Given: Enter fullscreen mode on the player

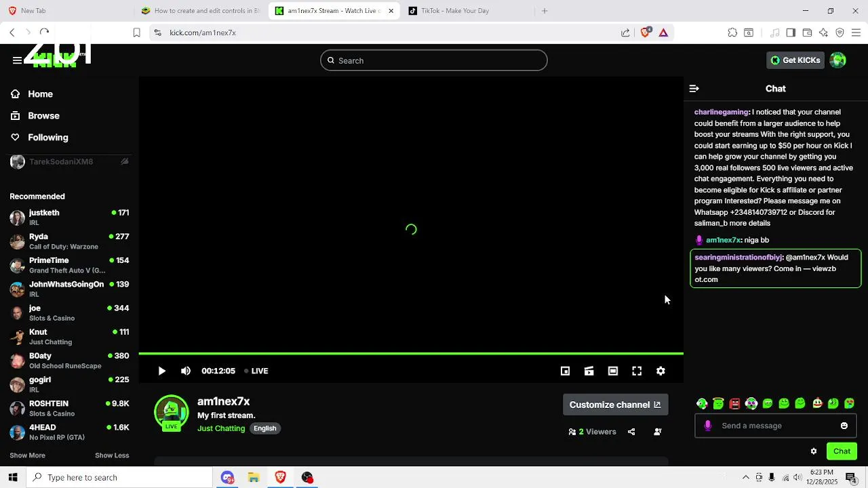Looking at the screenshot, I should point(637,371).
